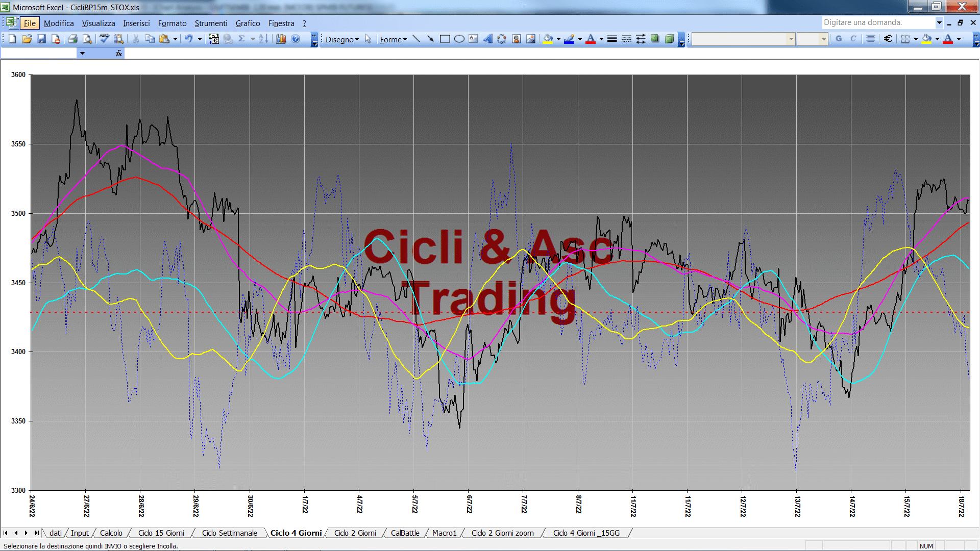Click the AutoSum sigma icon
This screenshot has width=980, height=551.
242,39
